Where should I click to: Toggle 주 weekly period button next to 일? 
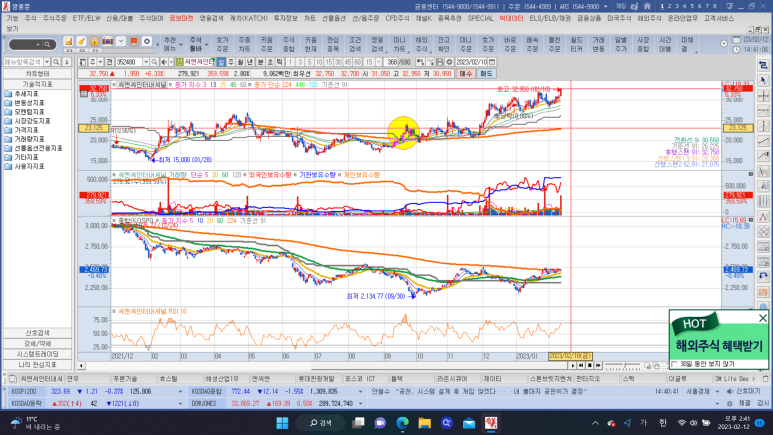coord(231,62)
